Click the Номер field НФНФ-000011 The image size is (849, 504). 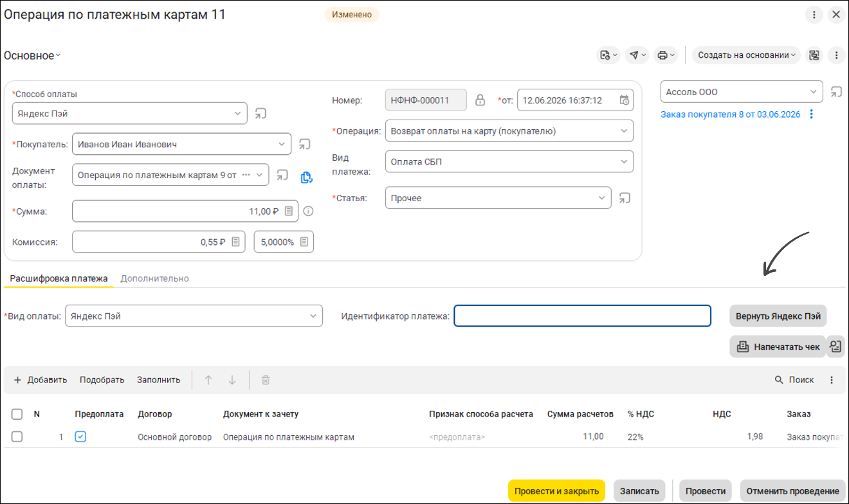point(426,100)
